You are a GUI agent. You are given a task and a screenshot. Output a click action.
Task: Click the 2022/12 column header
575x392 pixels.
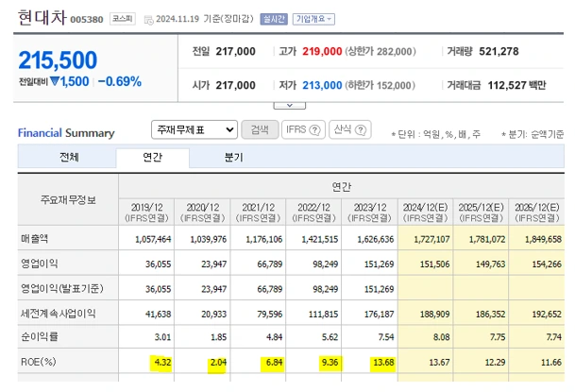click(313, 213)
